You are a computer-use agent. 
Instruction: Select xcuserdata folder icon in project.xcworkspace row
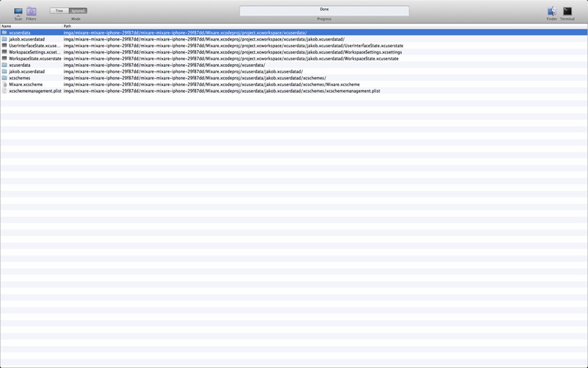(4, 32)
